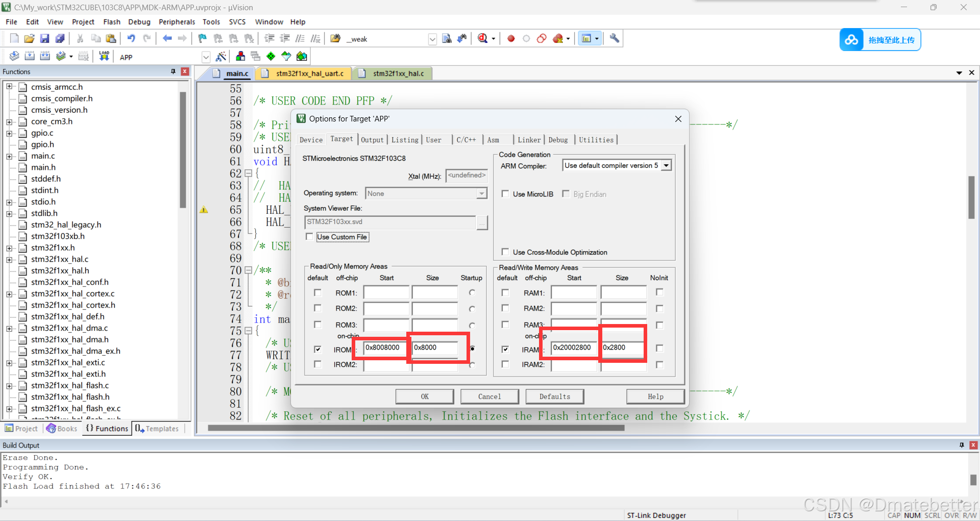Confirm options with the OK button
The height and width of the screenshot is (521, 980).
click(x=424, y=396)
